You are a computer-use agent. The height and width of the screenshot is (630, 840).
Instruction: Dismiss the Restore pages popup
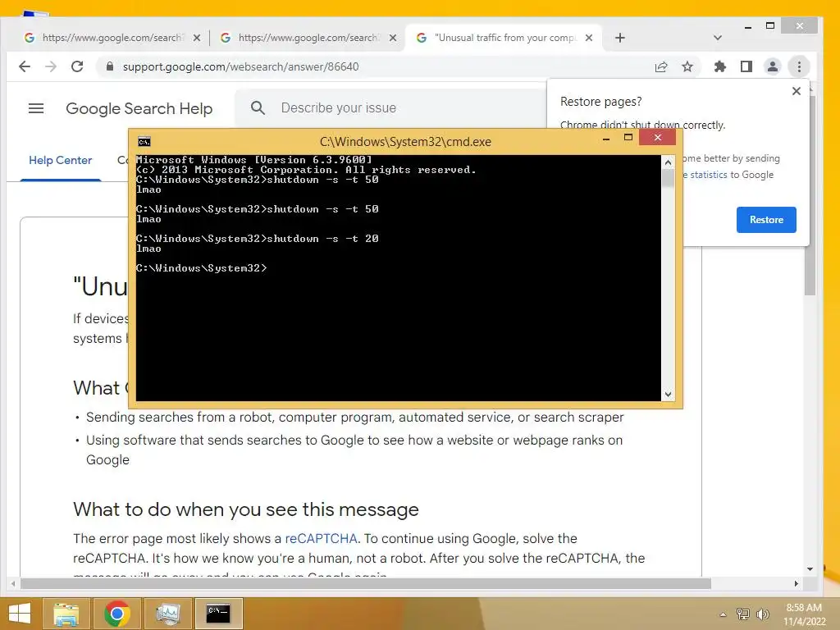tap(796, 91)
